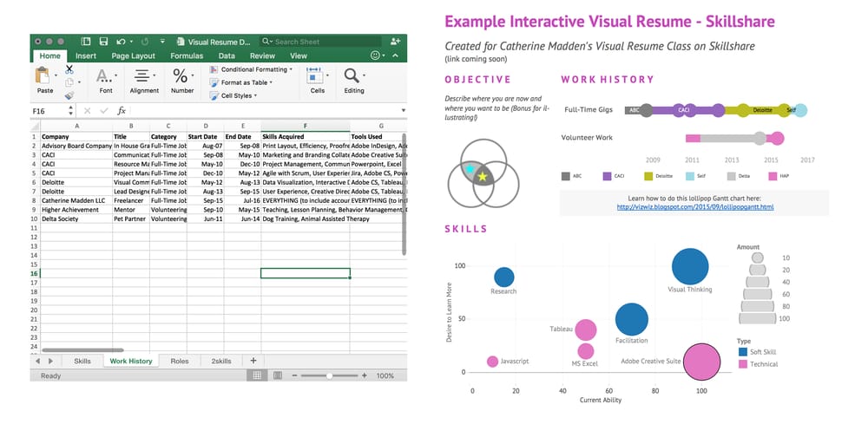
Task: Click previous sheet navigation arrow
Action: tap(37, 361)
